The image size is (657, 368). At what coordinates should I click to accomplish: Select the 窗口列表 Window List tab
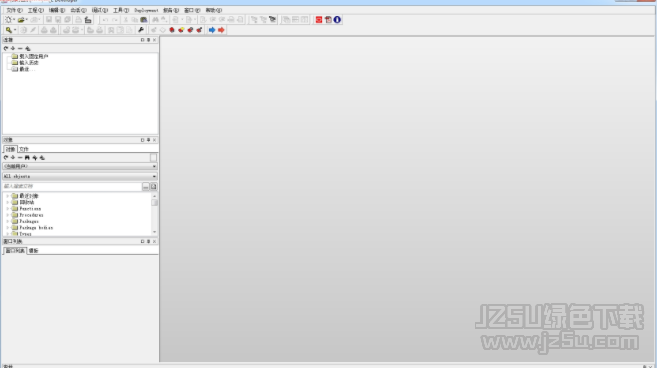[15, 251]
